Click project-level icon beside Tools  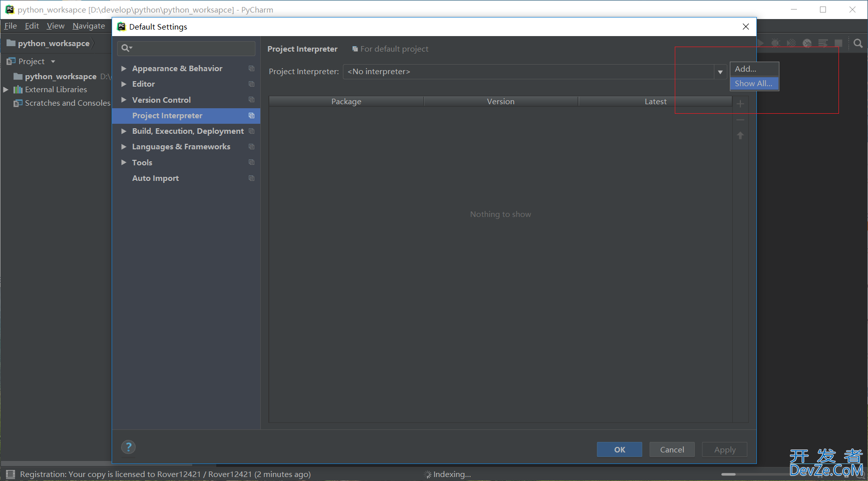(252, 162)
